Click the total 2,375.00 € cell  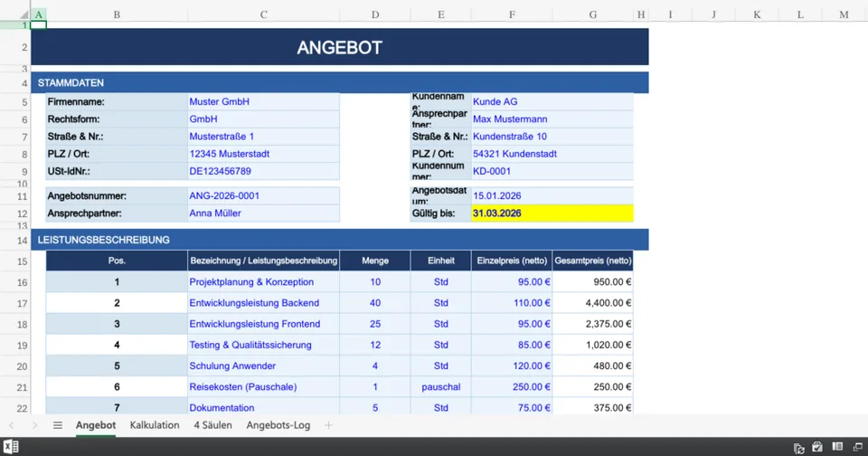click(593, 324)
